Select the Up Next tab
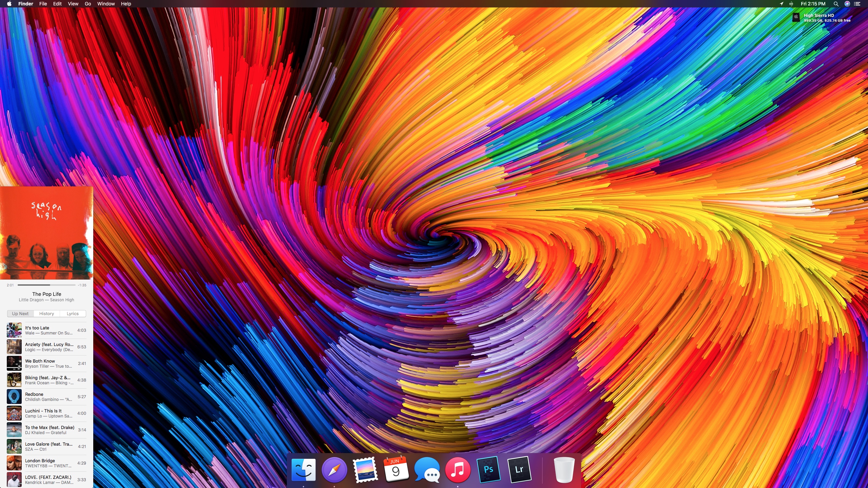The height and width of the screenshot is (488, 868). click(20, 313)
